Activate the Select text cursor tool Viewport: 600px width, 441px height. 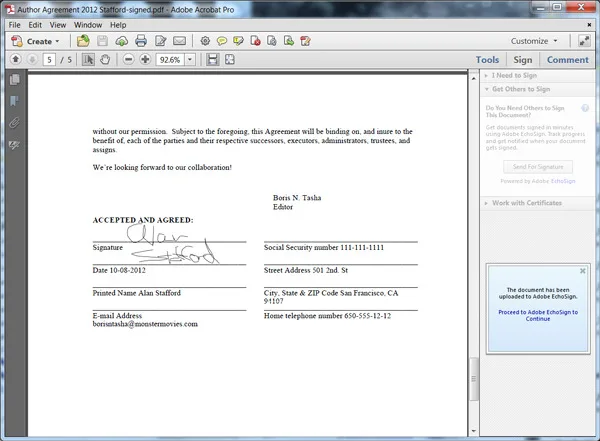pyautogui.click(x=88, y=60)
